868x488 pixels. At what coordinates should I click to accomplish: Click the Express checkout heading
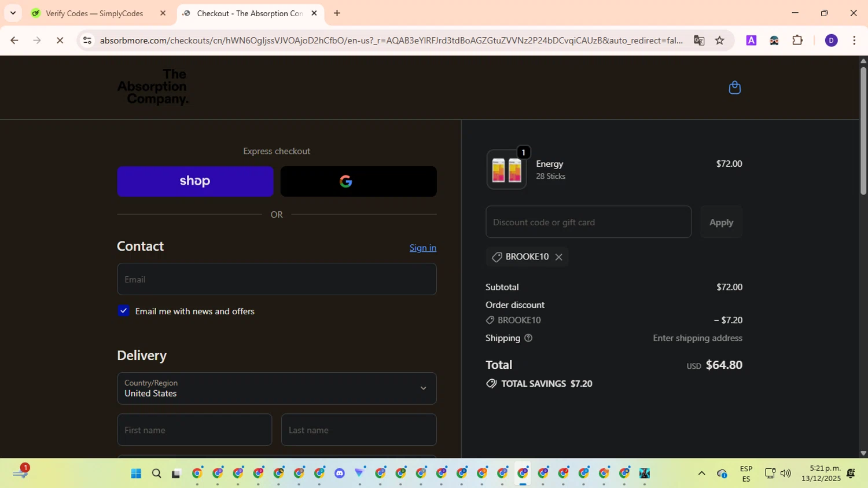277,151
